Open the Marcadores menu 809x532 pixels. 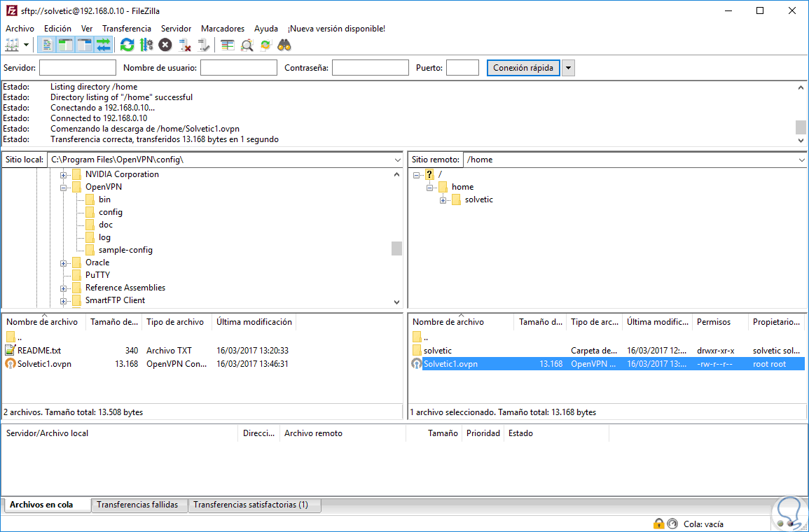pos(223,29)
